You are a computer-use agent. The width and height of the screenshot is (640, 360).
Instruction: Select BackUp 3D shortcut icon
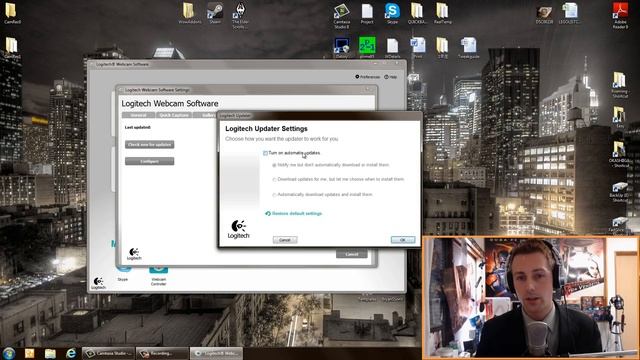(619, 192)
